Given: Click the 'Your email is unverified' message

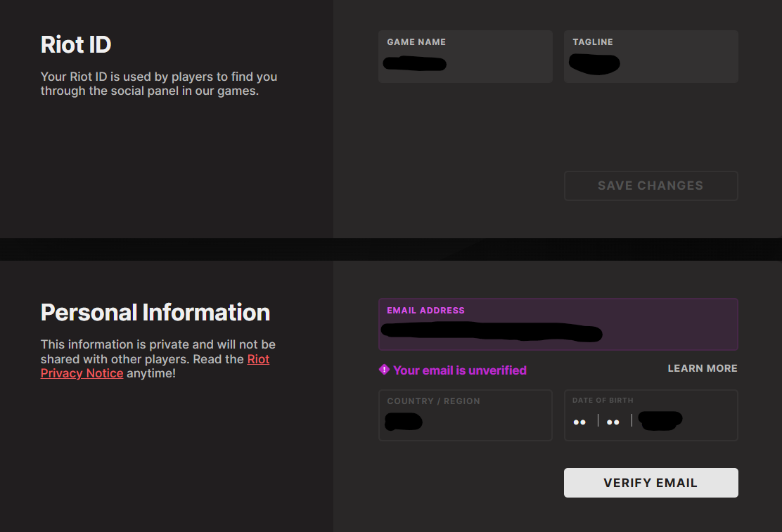Looking at the screenshot, I should (460, 370).
